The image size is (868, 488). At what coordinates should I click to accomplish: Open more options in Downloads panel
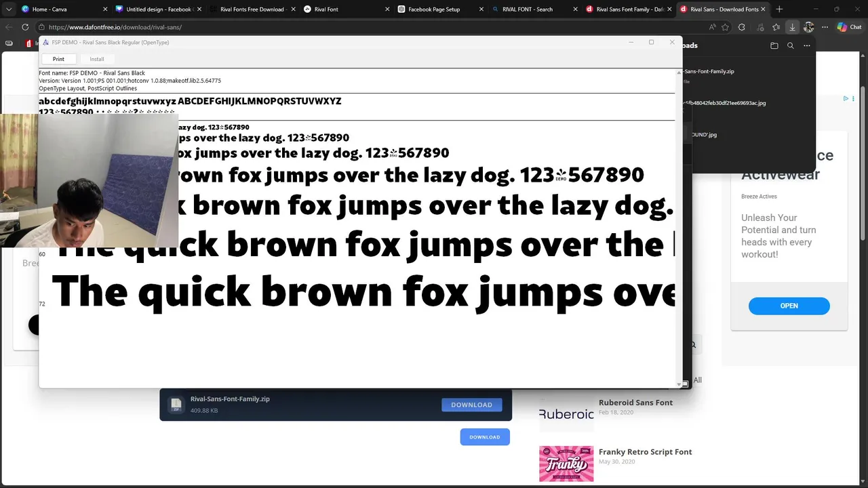[807, 45]
